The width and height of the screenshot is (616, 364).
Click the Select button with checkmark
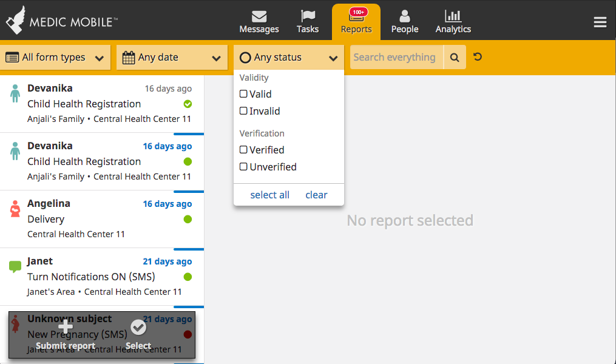(x=138, y=335)
